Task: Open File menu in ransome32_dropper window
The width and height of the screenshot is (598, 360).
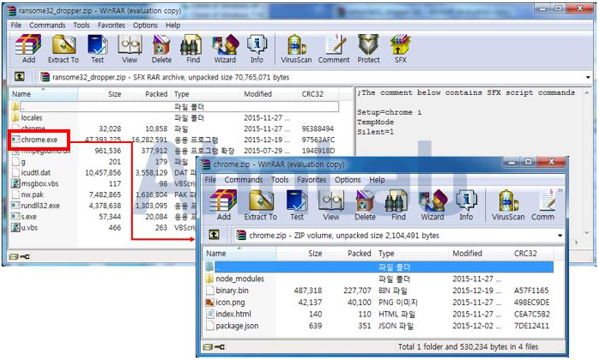Action: 16,25
